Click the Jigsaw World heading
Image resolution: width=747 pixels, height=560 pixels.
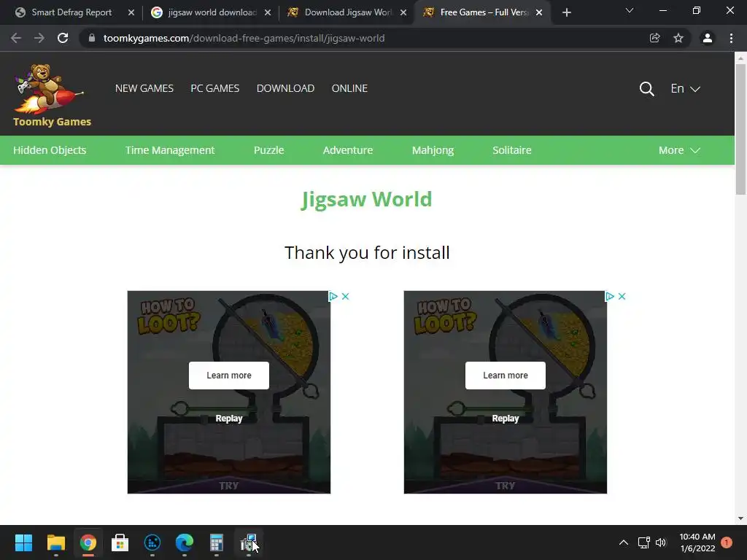tap(366, 200)
